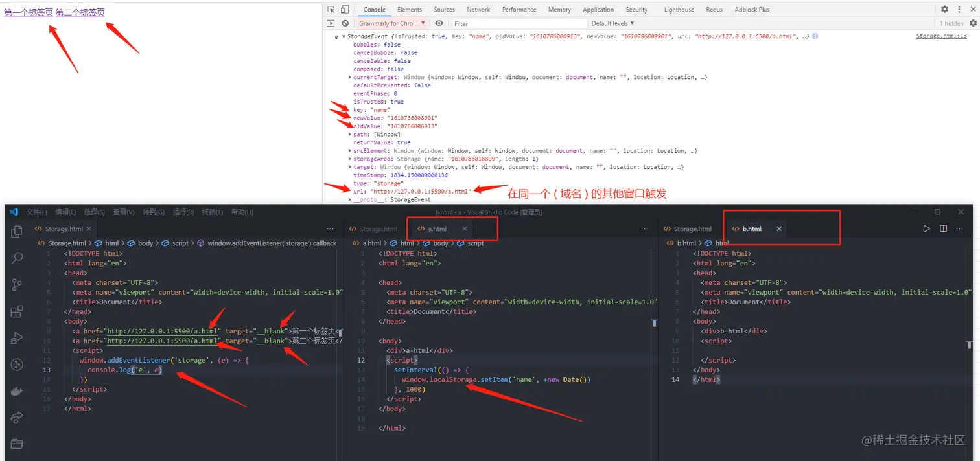Open the Performance tab in DevTools
980x461 pixels.
pyautogui.click(x=519, y=10)
